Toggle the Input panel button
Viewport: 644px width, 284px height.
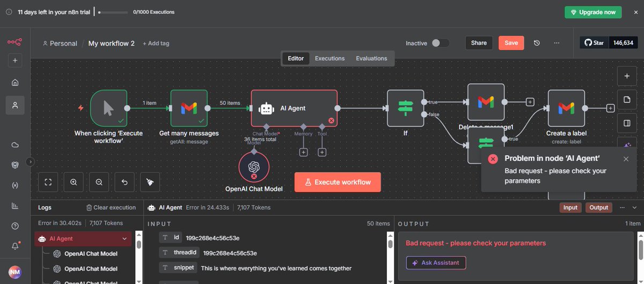click(x=570, y=207)
